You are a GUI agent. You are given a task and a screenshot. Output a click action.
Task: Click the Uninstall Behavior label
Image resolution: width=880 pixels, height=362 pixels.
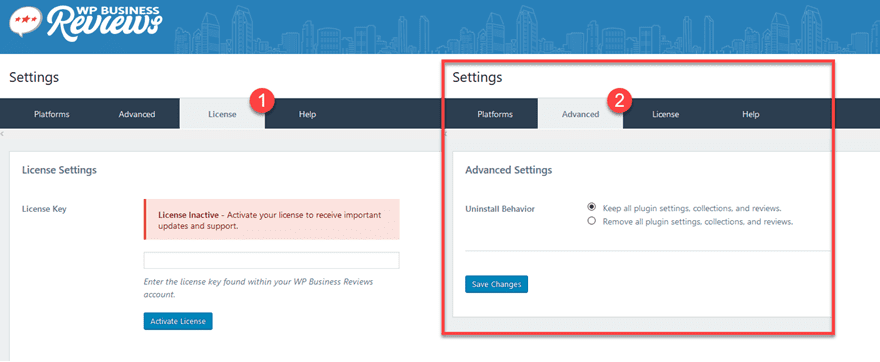pyautogui.click(x=500, y=209)
